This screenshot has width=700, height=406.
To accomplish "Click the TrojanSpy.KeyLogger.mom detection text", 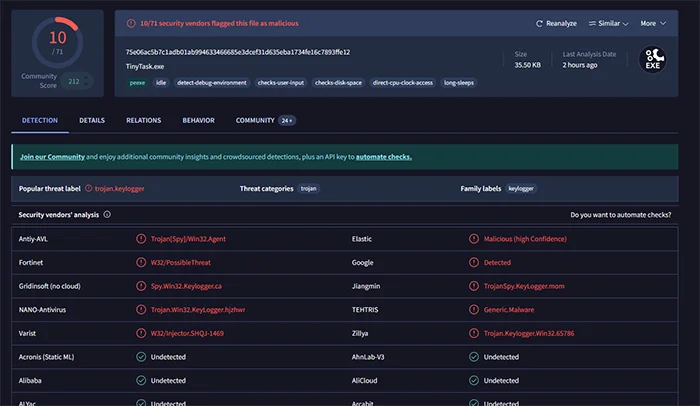I will (524, 286).
